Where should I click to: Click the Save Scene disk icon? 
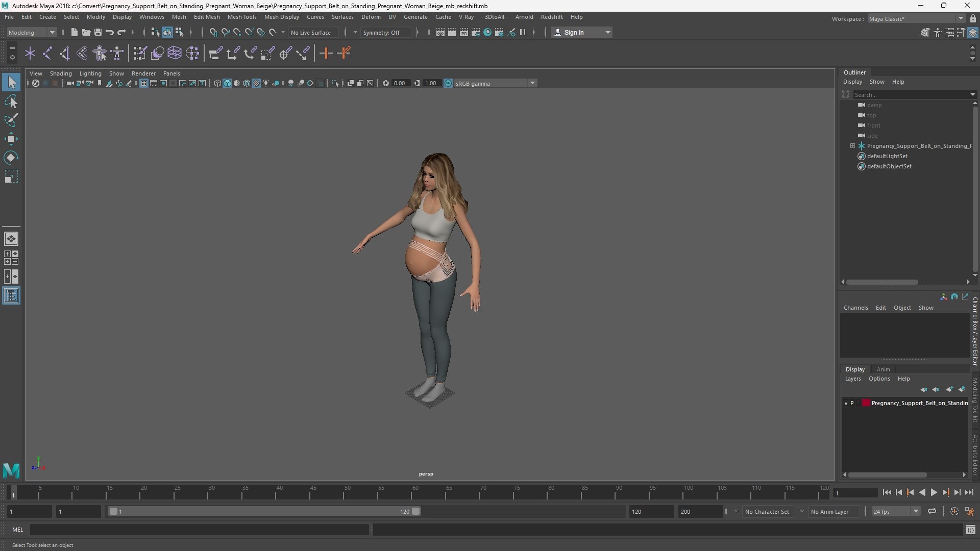97,32
